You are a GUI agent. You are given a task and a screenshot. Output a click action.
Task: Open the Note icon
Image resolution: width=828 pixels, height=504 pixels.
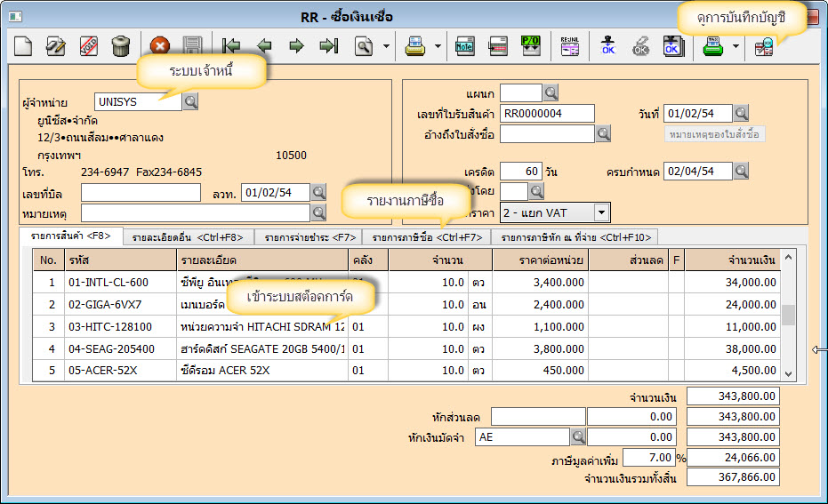click(464, 46)
